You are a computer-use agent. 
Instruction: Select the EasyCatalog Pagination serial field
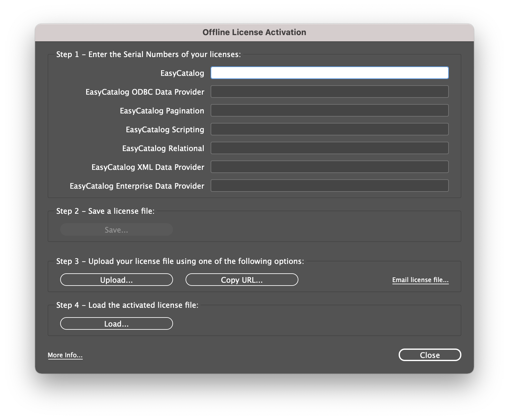tap(329, 110)
